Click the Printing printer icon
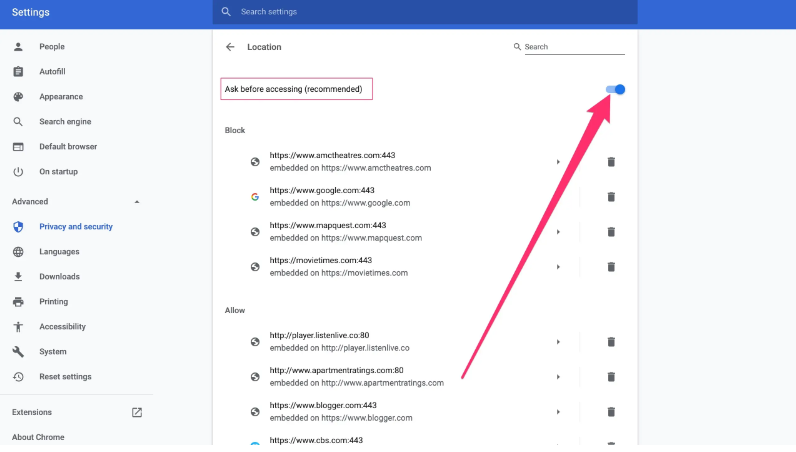 point(18,302)
